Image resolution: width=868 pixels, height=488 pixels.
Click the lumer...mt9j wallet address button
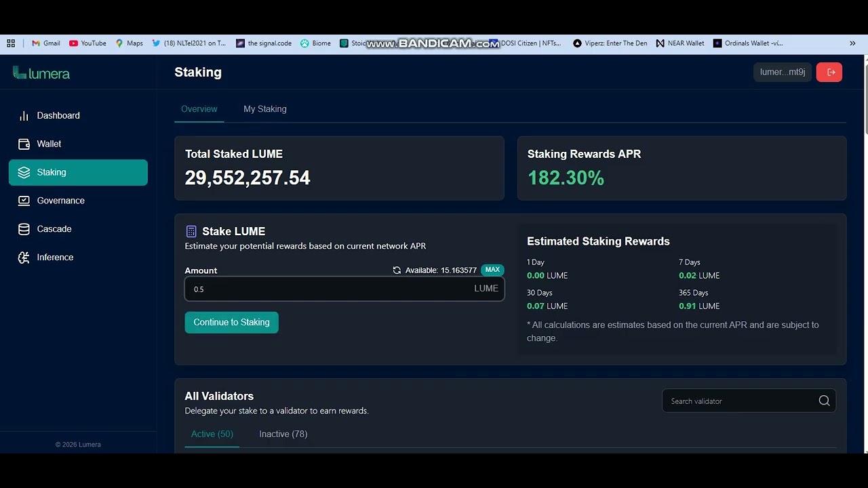783,72
